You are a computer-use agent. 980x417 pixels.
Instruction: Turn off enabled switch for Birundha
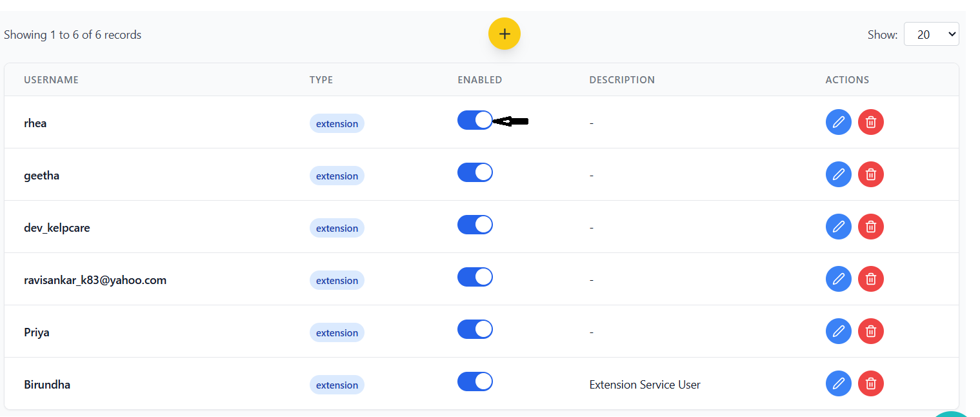click(x=475, y=381)
